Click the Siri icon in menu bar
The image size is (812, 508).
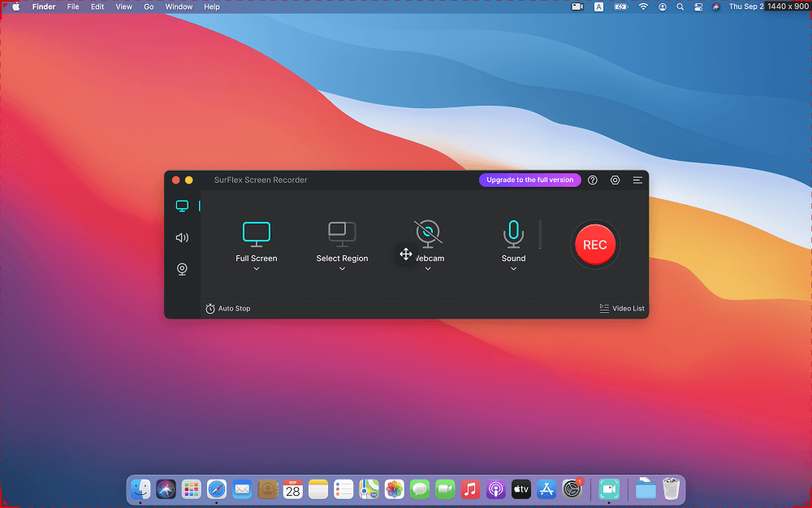coord(716,7)
